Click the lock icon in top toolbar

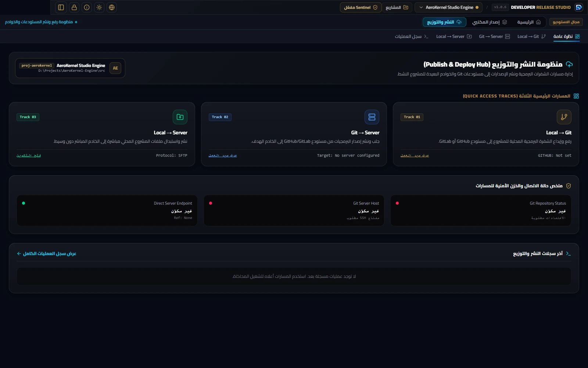(x=74, y=7)
